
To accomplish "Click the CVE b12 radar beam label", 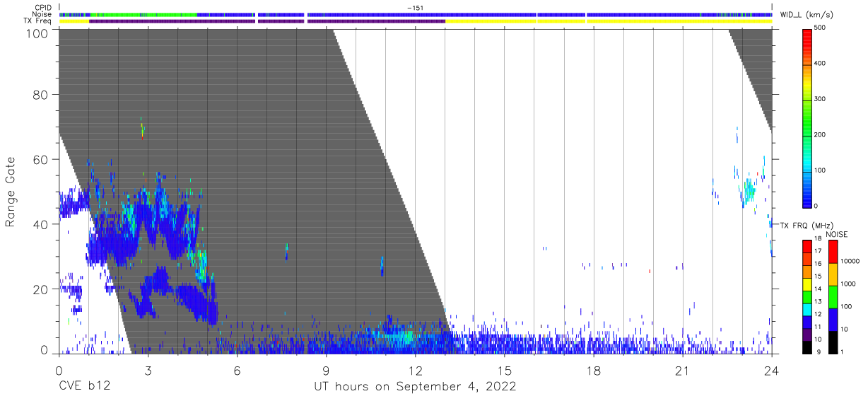I will click(x=83, y=387).
